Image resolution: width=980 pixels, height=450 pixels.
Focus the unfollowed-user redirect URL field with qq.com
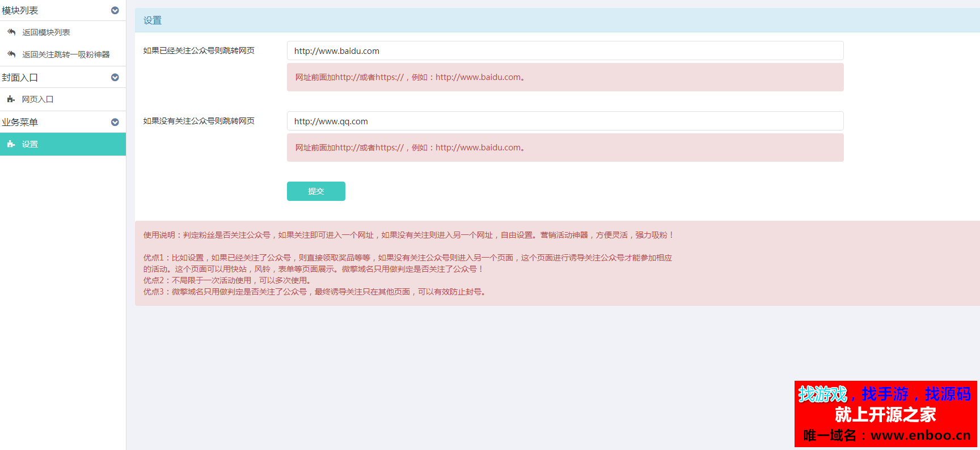click(x=565, y=121)
